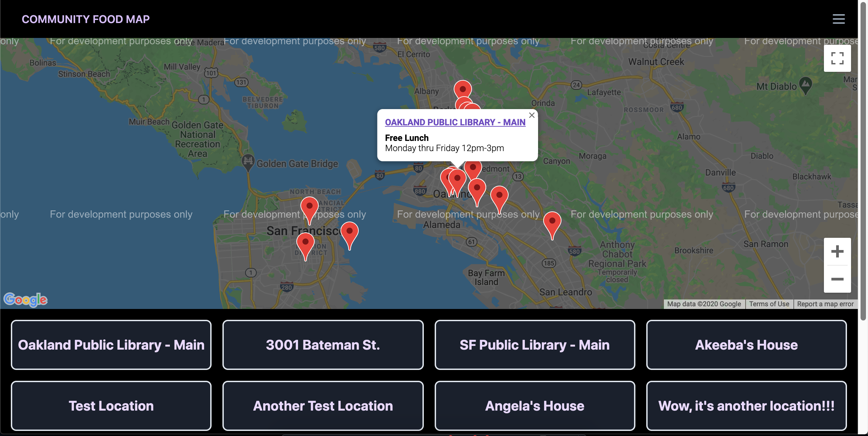The width and height of the screenshot is (868, 436).
Task: Select SF Public Library - Main location
Action: coord(535,345)
